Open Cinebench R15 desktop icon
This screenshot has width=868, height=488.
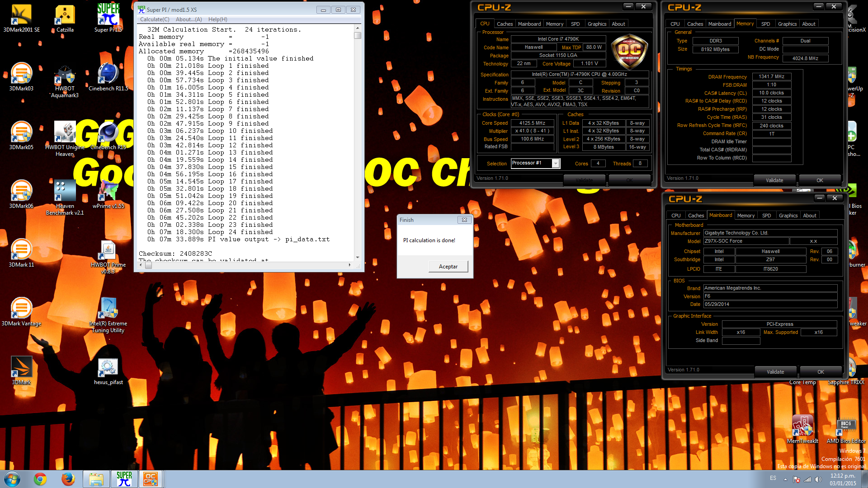point(108,136)
